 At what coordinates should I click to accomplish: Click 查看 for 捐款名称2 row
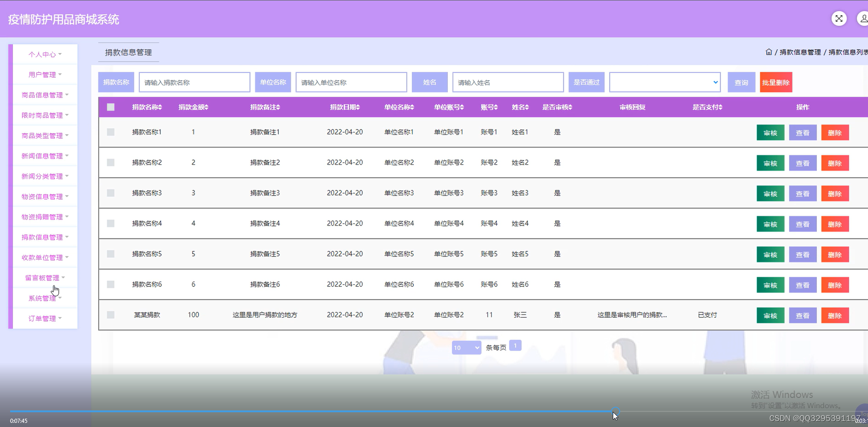pos(803,163)
